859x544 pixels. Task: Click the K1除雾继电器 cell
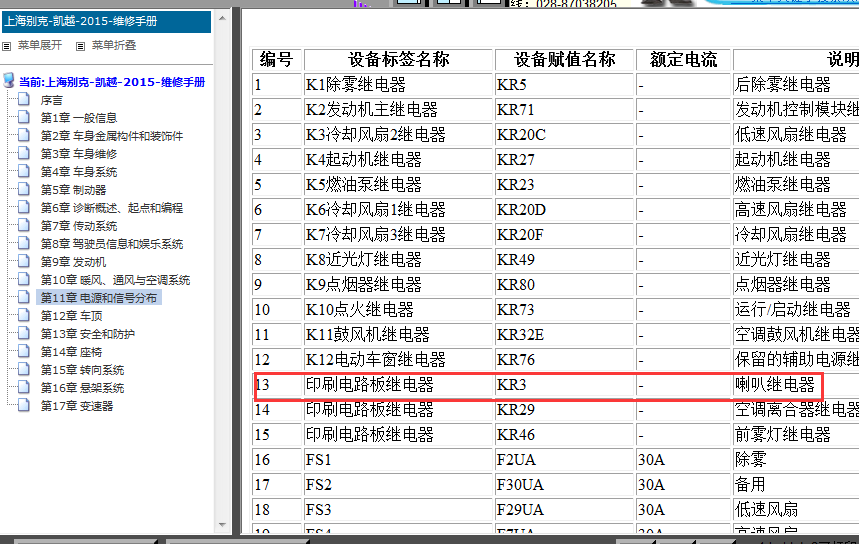(398, 85)
